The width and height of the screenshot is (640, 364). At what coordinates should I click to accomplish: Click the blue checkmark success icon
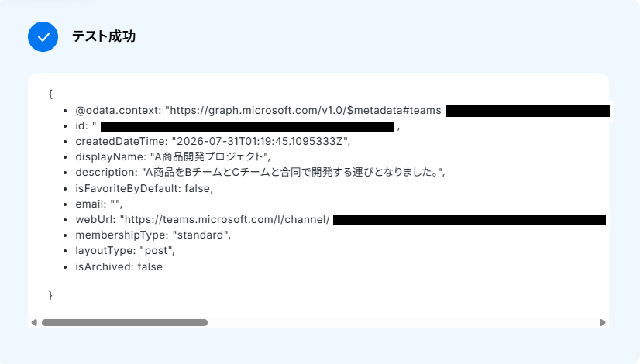[43, 36]
